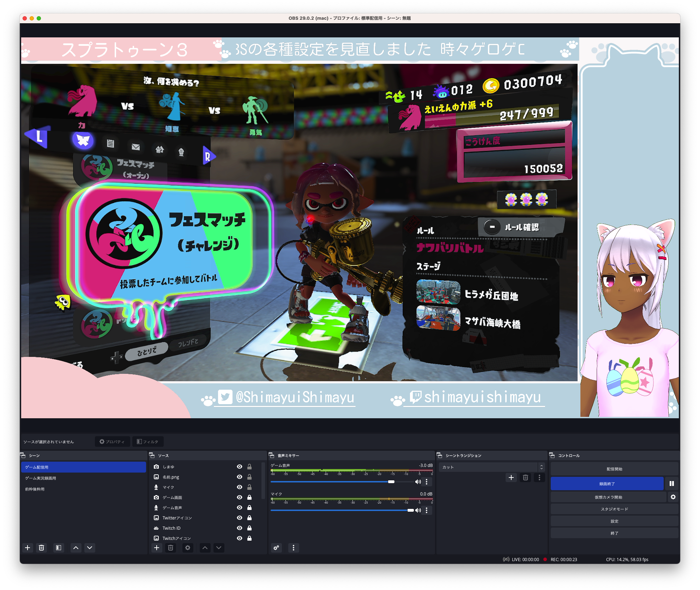The height and width of the screenshot is (590, 700).
Task: Click 配信開始 to start streaming
Action: point(614,469)
